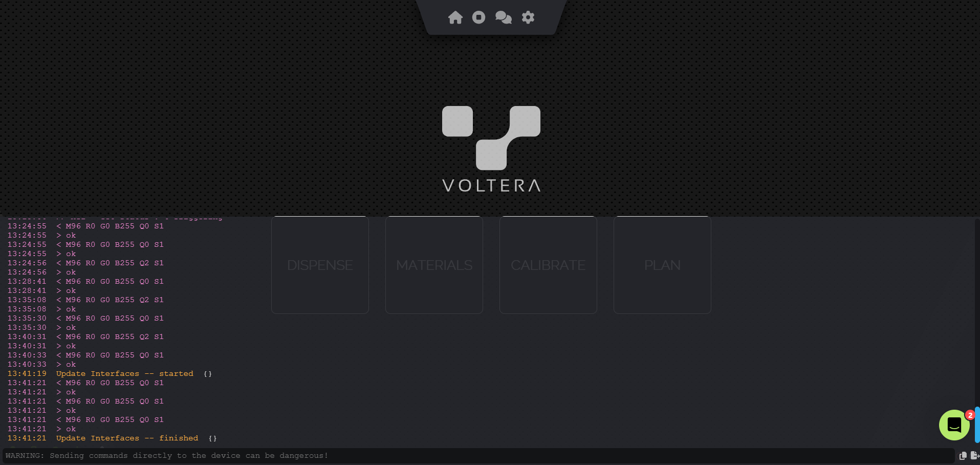
Task: Go to the Home screen icon
Action: (x=455, y=17)
